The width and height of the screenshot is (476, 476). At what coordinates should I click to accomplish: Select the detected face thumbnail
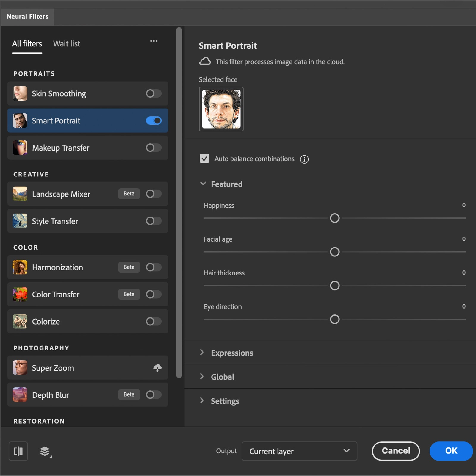(221, 109)
